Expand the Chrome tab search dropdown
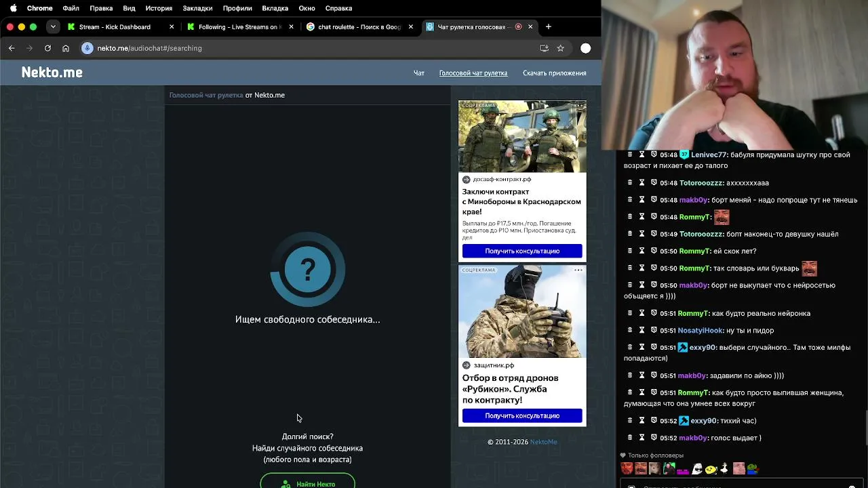The image size is (868, 488). click(x=53, y=26)
